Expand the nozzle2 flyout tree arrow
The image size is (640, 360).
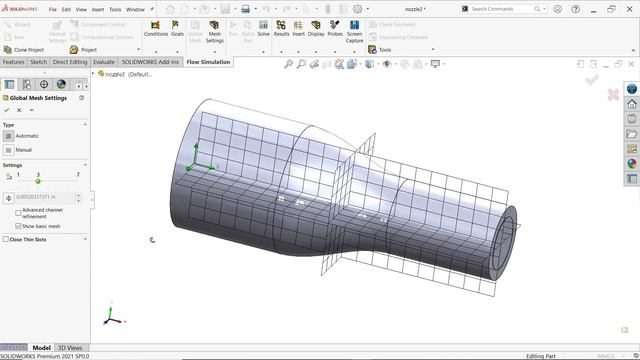93,73
